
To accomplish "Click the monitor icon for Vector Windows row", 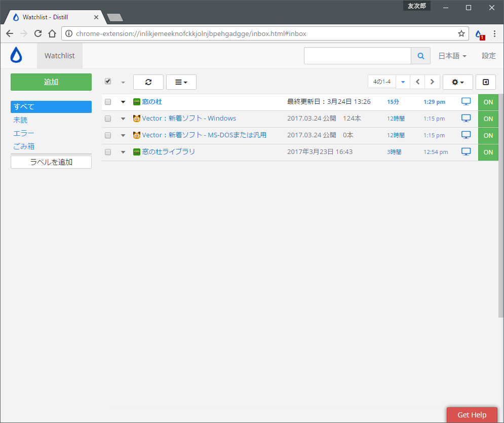I will (x=466, y=118).
